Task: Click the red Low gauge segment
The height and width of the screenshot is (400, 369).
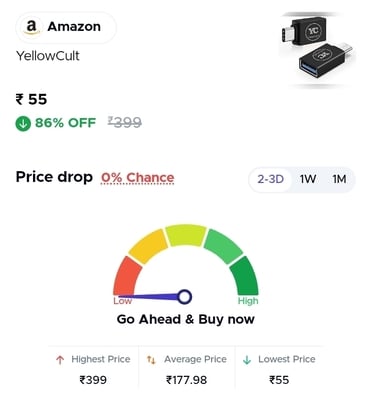Action: 127,276
